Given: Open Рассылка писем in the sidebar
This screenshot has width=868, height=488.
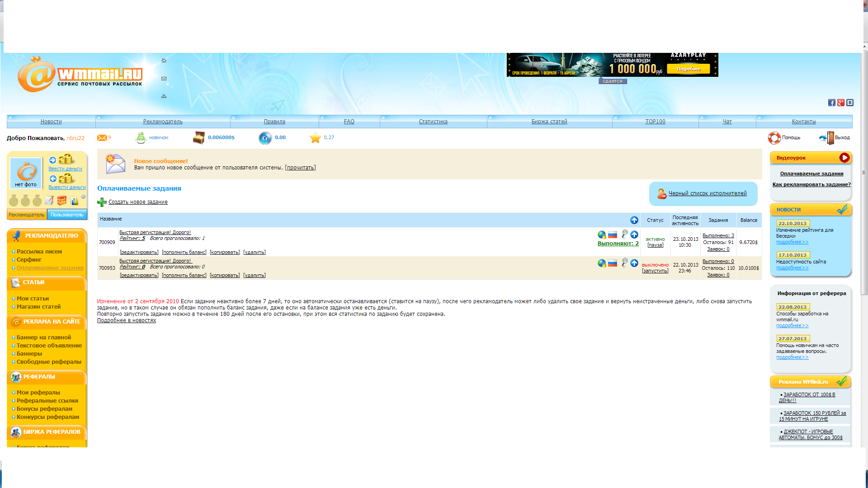Looking at the screenshot, I should click(39, 252).
